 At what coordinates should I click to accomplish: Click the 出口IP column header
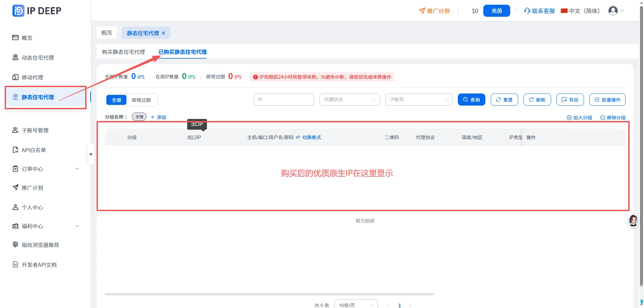[194, 137]
